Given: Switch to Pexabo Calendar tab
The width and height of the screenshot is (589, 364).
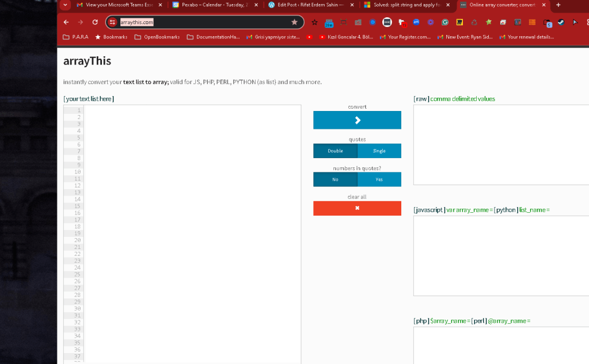Looking at the screenshot, I should [215, 5].
